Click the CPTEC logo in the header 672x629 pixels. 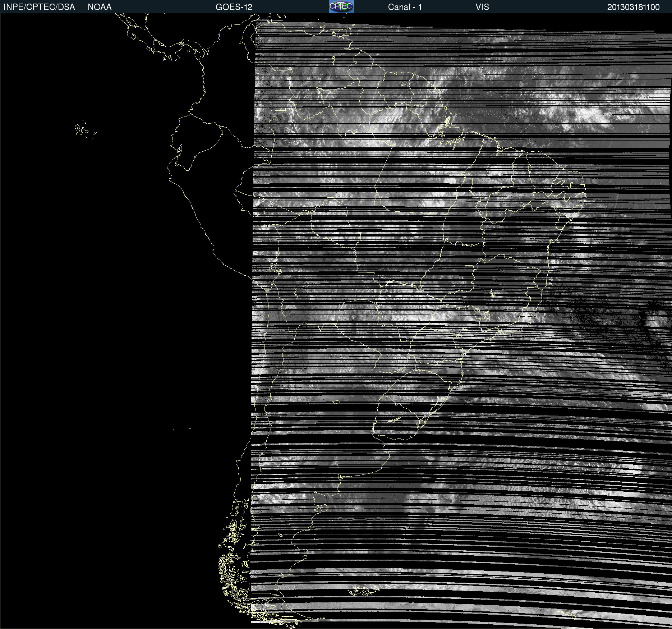coord(341,6)
